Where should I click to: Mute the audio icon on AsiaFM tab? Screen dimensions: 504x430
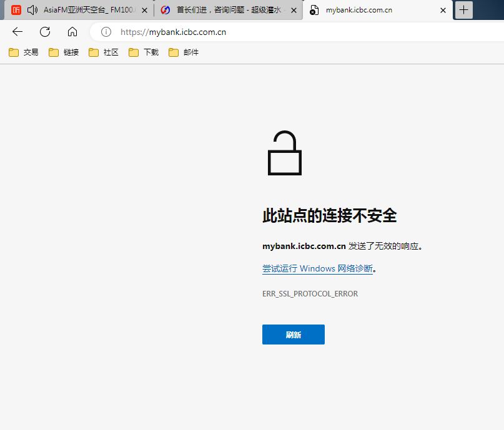[x=32, y=10]
